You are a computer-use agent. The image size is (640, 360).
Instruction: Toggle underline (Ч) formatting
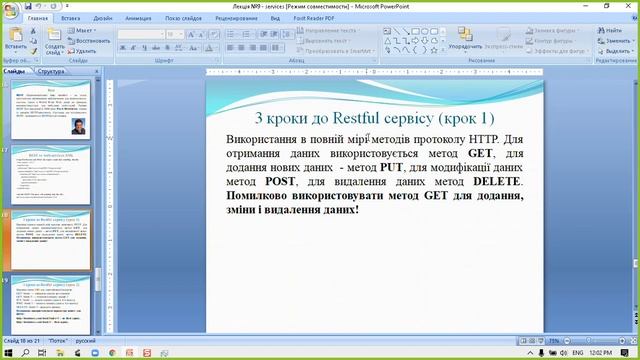pyautogui.click(x=144, y=48)
